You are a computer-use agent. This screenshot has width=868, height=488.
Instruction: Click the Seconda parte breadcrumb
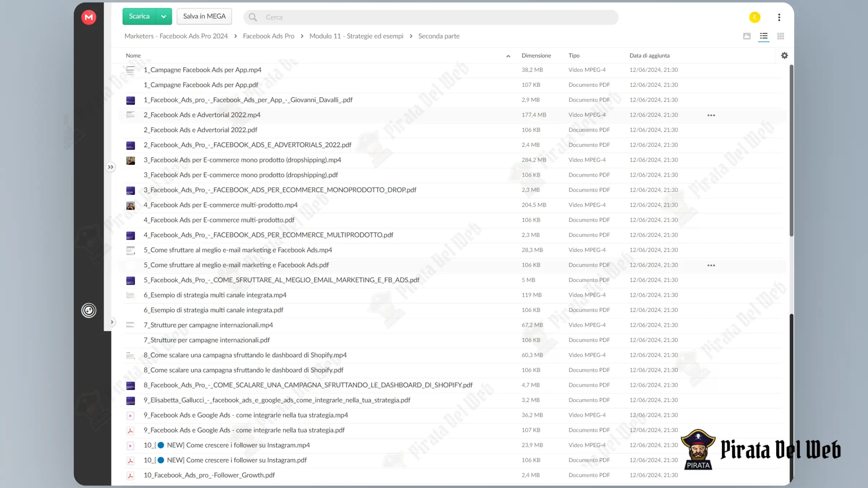click(x=439, y=36)
